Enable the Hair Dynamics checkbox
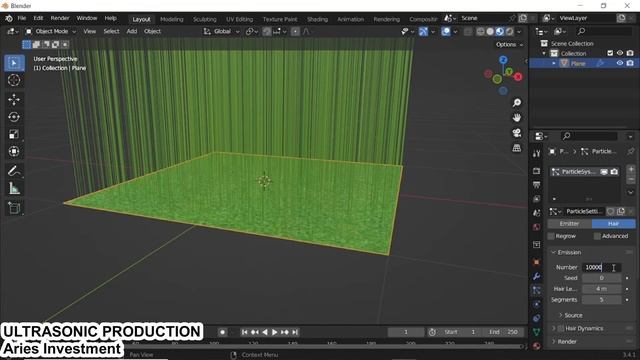640x360 pixels. 561,329
